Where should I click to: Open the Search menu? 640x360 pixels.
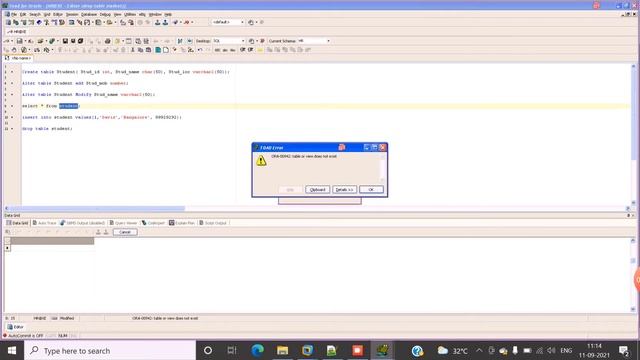(35, 14)
